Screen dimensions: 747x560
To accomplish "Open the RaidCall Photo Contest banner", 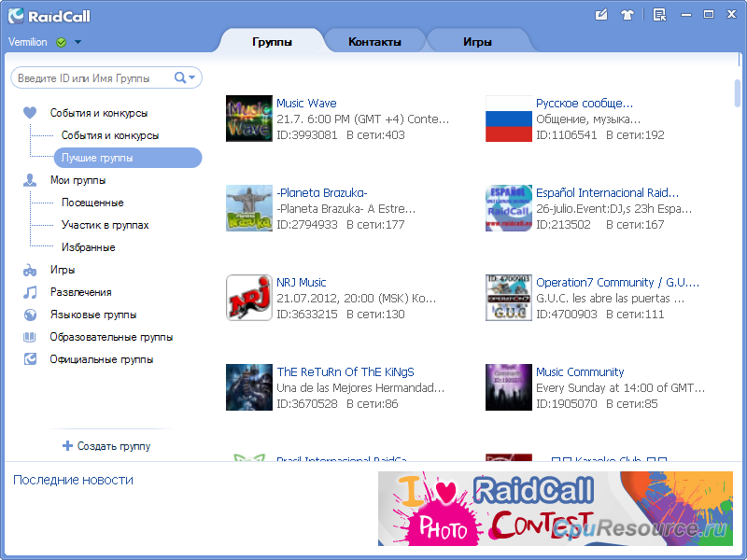I will tap(556, 508).
